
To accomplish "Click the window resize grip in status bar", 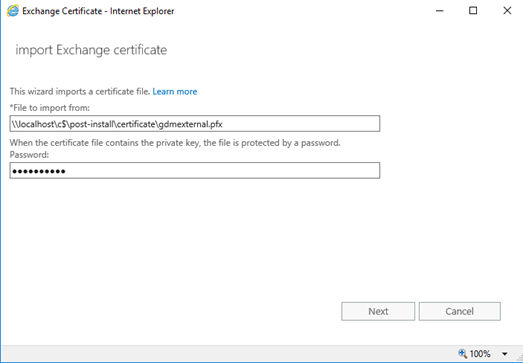I will click(519, 359).
